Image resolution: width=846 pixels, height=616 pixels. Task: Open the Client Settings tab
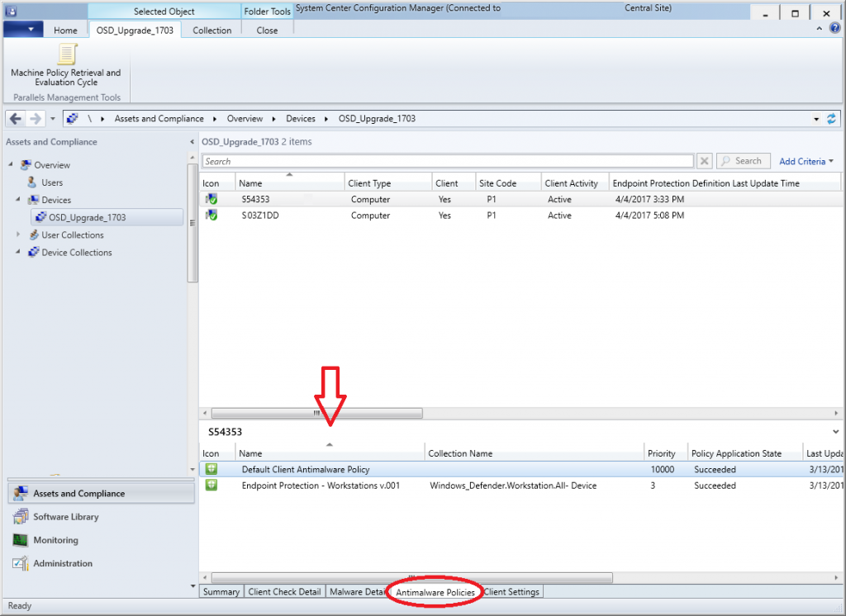click(511, 592)
